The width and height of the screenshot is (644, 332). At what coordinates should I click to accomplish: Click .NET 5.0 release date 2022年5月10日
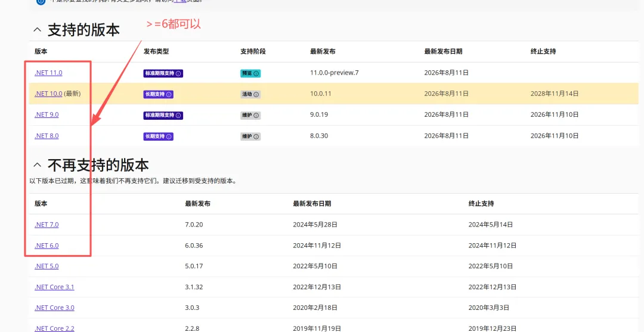[x=315, y=266]
